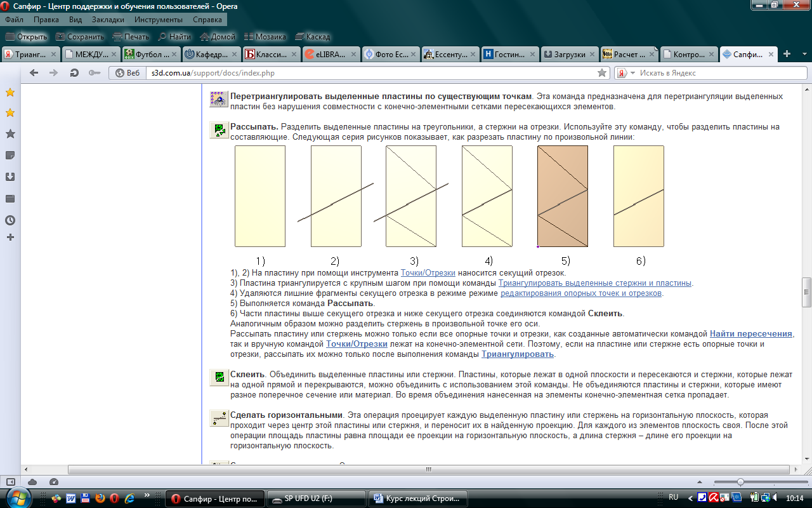Click plate diagram number 5 brown image
Image resolution: width=812 pixels, height=508 pixels.
point(563,196)
